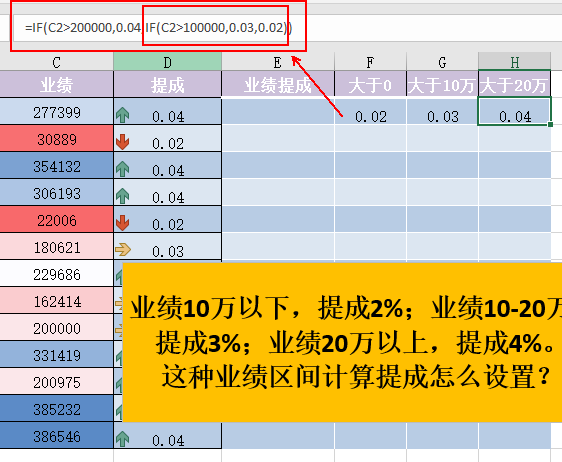Select cell with value 180621
The image size is (562, 462).
click(57, 247)
